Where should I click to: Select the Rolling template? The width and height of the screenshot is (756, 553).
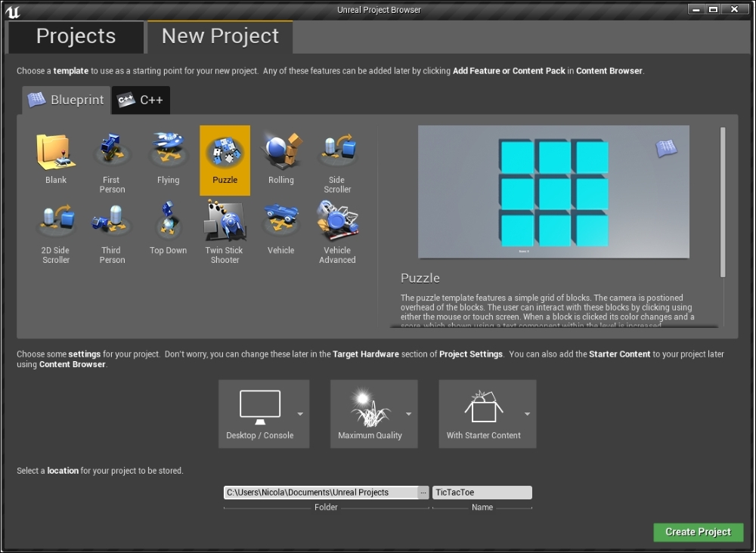point(280,151)
